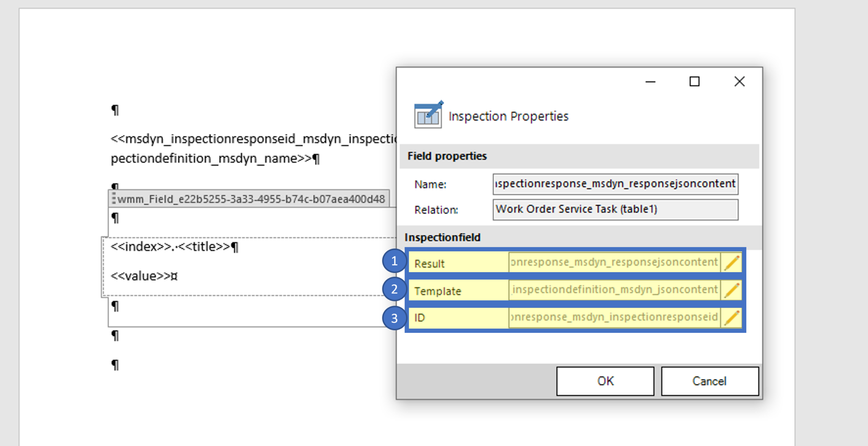Edit the Result field using its pencil icon
This screenshot has width=868, height=446.
point(731,262)
